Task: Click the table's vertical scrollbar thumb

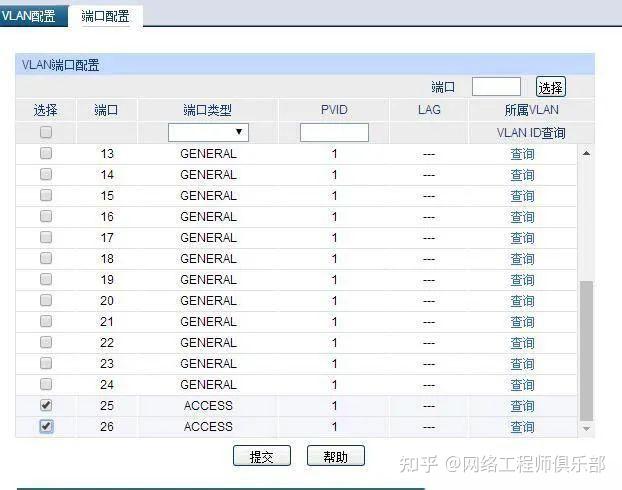Action: click(586, 351)
